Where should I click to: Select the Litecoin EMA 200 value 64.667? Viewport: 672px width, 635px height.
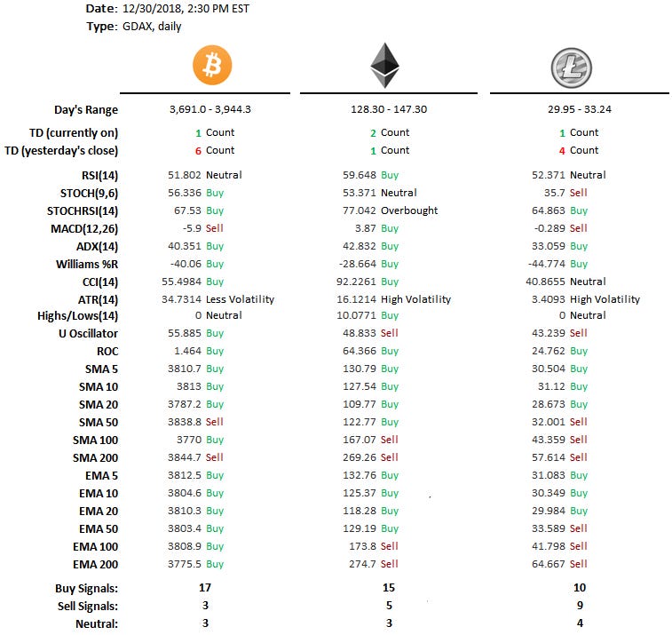pos(548,564)
